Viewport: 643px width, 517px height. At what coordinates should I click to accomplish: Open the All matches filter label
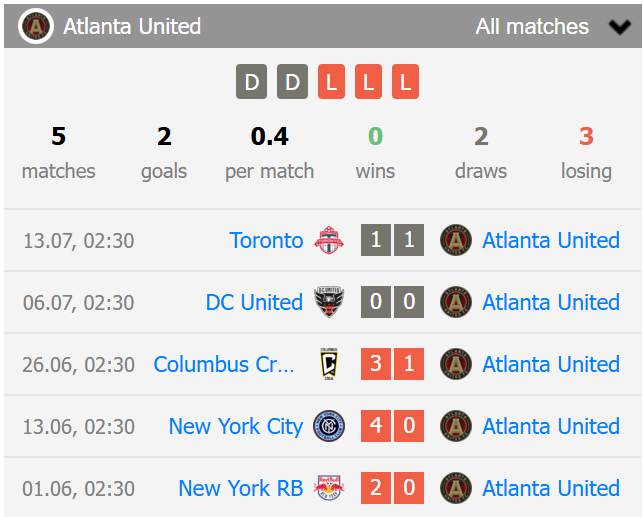click(532, 27)
